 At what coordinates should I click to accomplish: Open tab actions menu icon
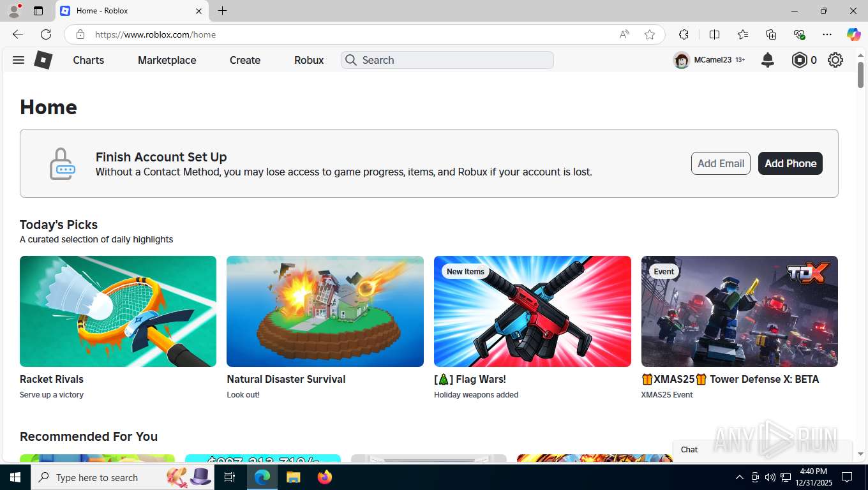38,11
